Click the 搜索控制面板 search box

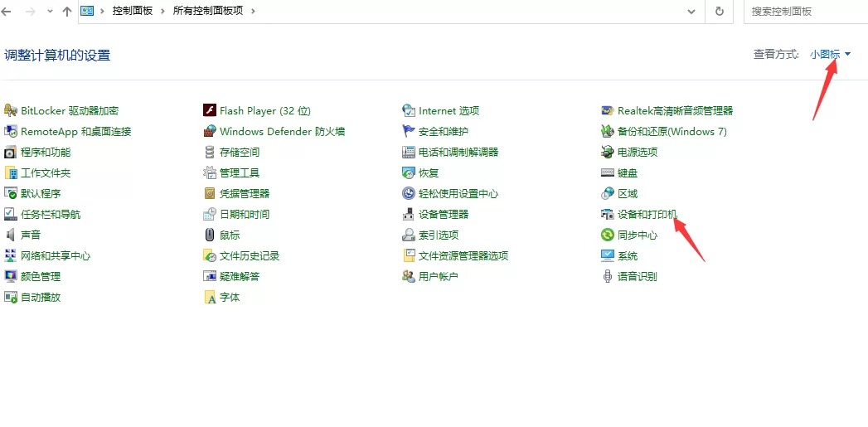(x=806, y=11)
